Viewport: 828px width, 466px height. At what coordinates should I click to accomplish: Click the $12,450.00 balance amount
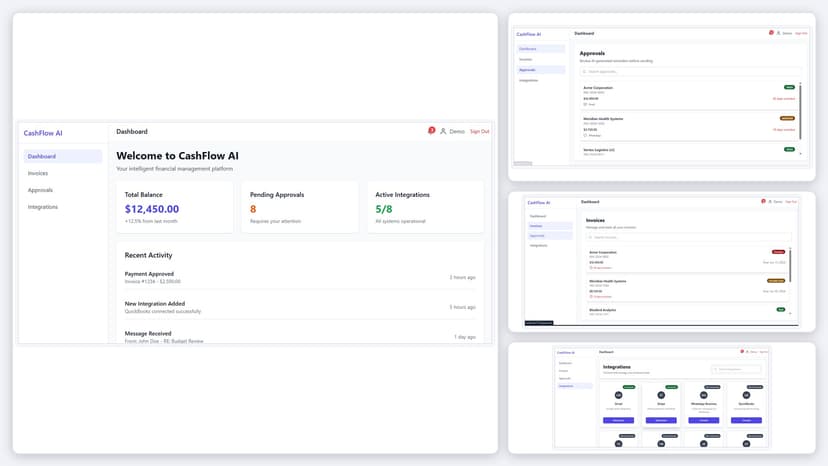point(152,209)
